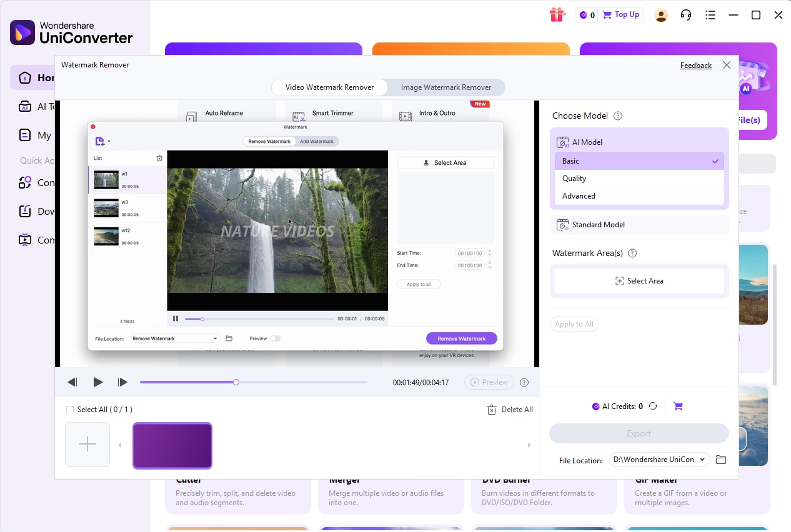Open the Feedback link

pyautogui.click(x=695, y=65)
